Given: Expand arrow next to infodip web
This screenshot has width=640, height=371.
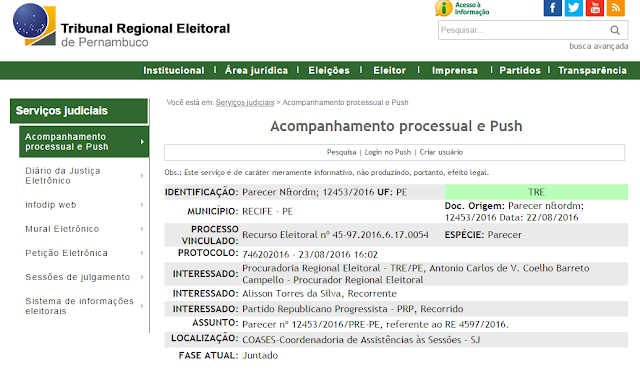Looking at the screenshot, I should pos(142,205).
